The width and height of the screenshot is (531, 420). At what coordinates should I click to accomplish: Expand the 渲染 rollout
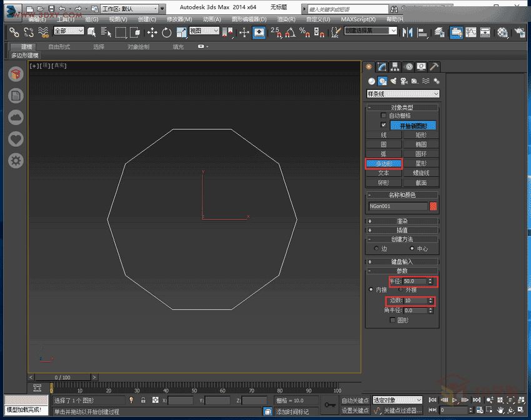click(403, 221)
